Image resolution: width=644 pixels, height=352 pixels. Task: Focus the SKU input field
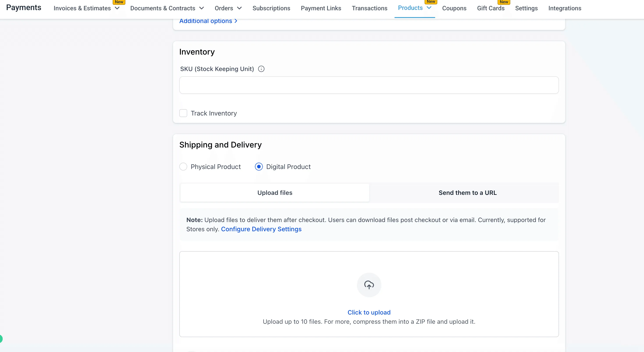(369, 85)
